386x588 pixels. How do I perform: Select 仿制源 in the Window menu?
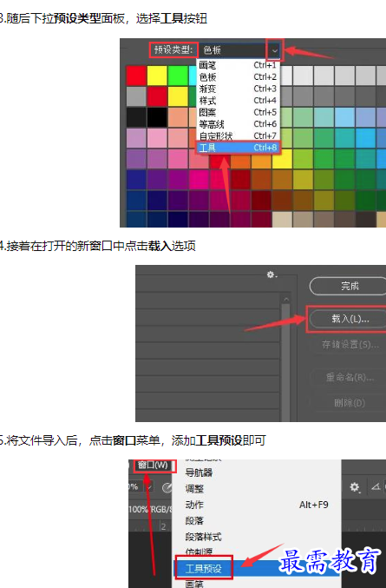pyautogui.click(x=257, y=552)
